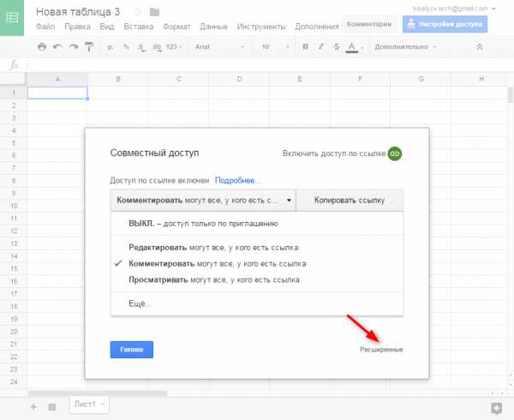Open the Расширенные settings link
514x420 pixels.
[381, 350]
